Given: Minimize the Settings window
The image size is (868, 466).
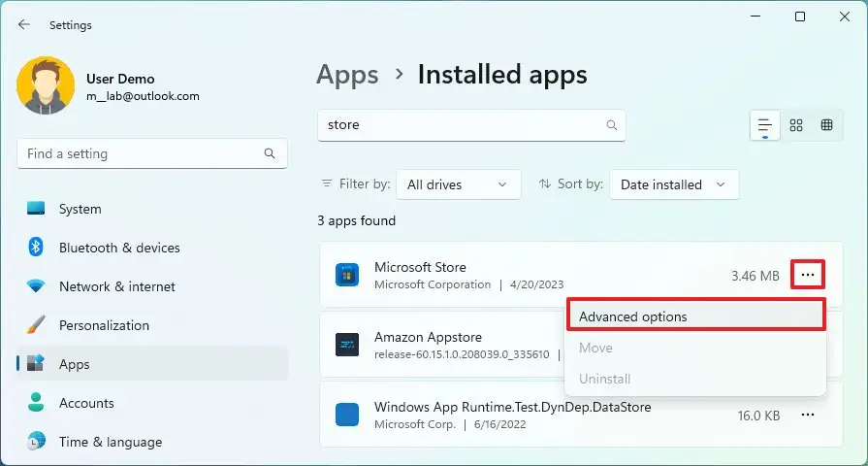Looking at the screenshot, I should 755,17.
